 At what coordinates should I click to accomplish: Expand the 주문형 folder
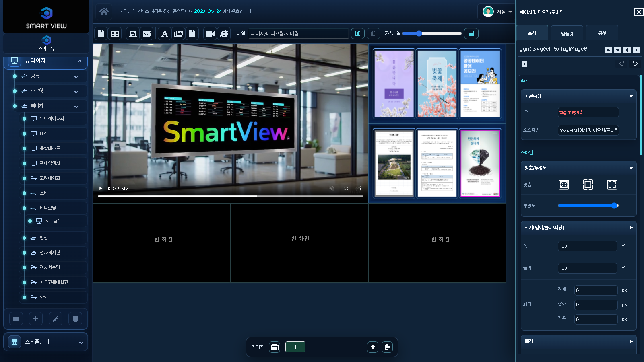click(76, 92)
